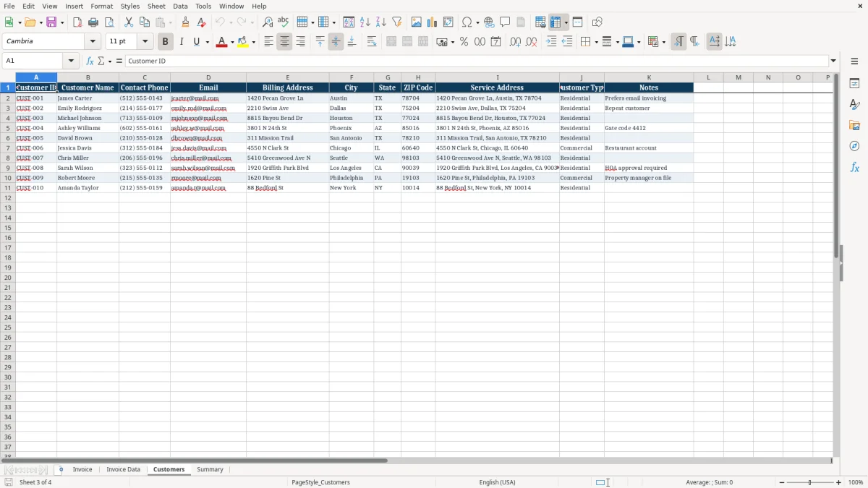
Task: Open the Sidebar Functions panel
Action: tap(854, 168)
